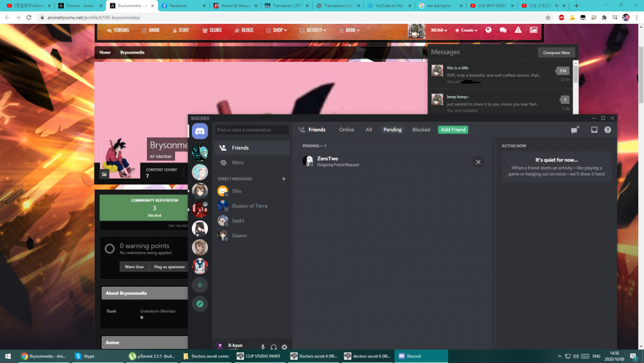Switch to the YouTube to Mp3 tab

388,6
